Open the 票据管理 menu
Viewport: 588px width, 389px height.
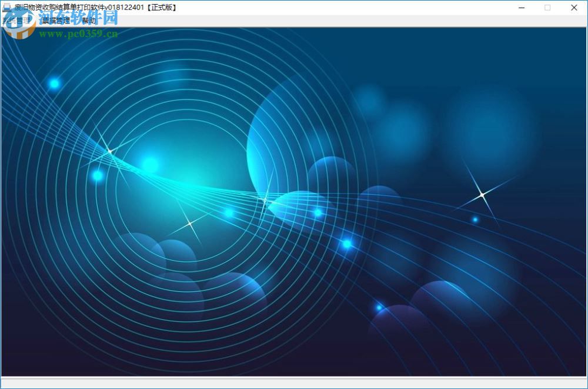(55, 21)
